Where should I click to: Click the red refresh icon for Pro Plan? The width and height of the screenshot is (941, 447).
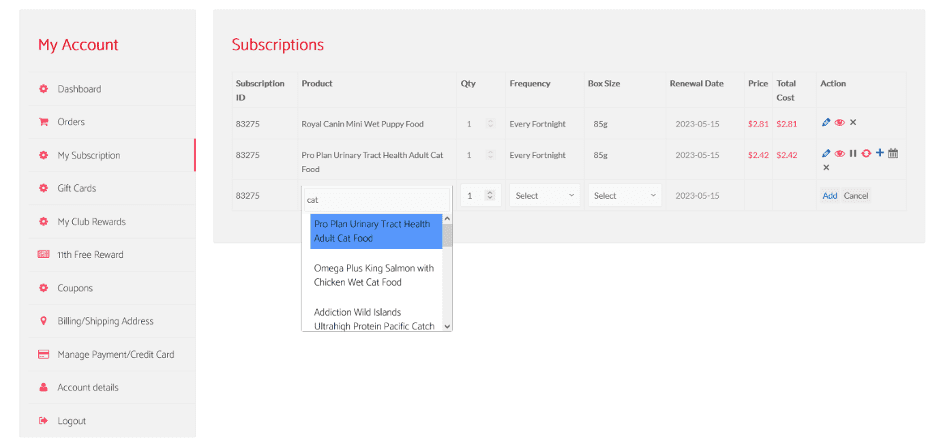866,154
